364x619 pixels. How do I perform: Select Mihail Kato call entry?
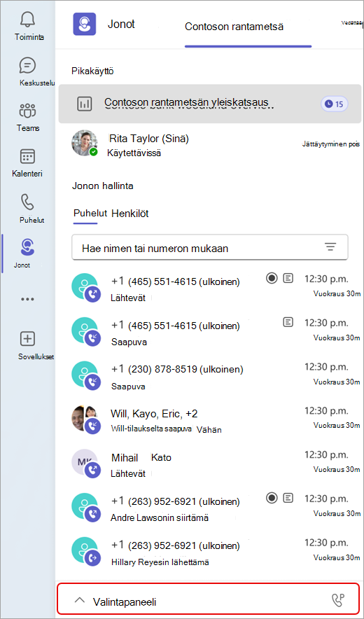coord(216,464)
